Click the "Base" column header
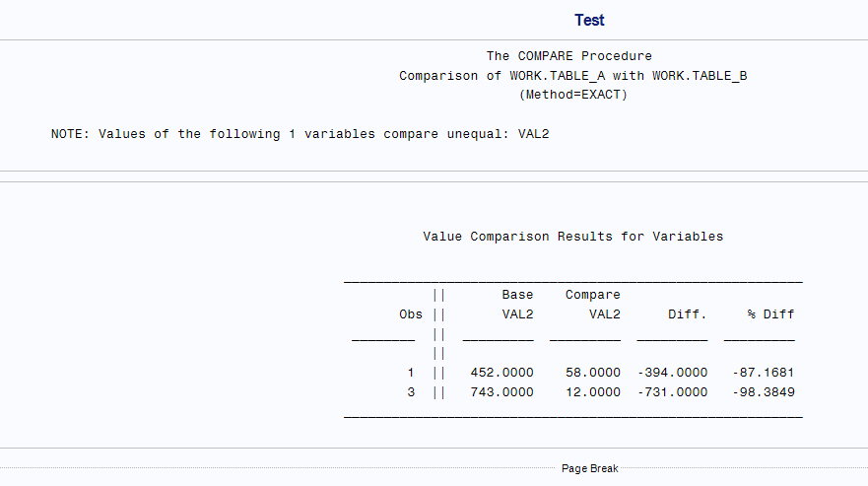This screenshot has width=868, height=486. 517,295
